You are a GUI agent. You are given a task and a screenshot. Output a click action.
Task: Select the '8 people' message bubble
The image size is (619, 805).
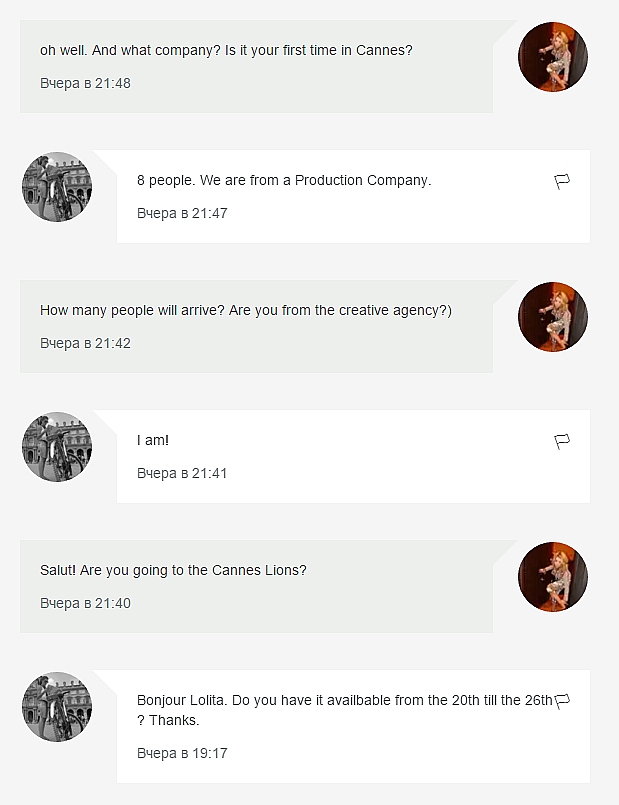pos(284,181)
